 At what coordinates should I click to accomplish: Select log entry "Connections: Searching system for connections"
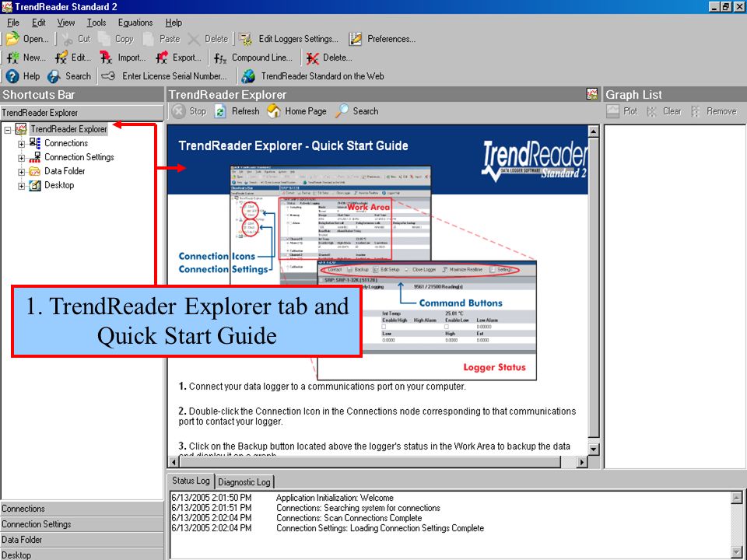[358, 508]
